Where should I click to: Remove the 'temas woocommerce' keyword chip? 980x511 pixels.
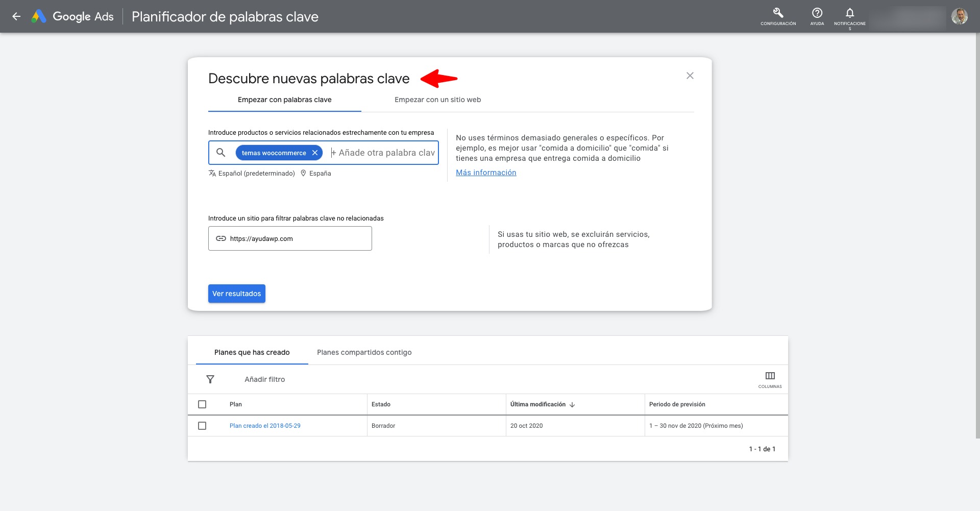pyautogui.click(x=315, y=153)
